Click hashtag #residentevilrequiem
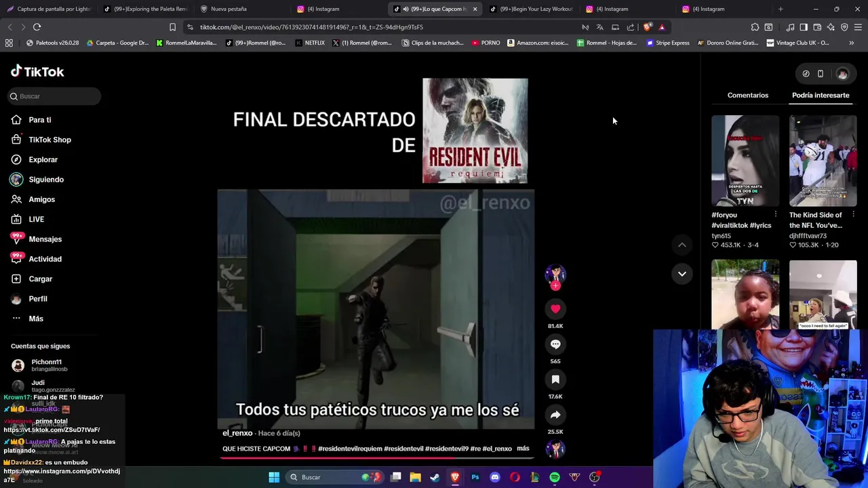868x488 pixels. pyautogui.click(x=350, y=449)
